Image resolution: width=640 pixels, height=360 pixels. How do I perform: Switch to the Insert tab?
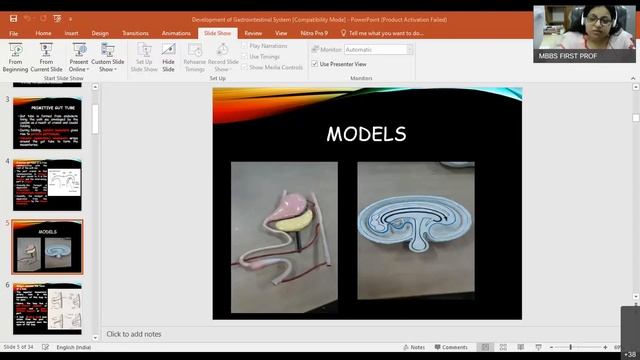[71, 33]
